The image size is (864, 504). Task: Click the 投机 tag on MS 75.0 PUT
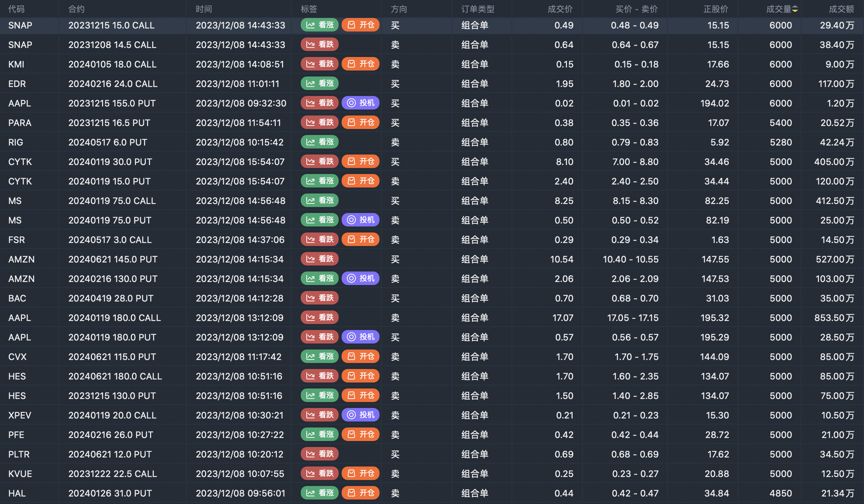[360, 220]
